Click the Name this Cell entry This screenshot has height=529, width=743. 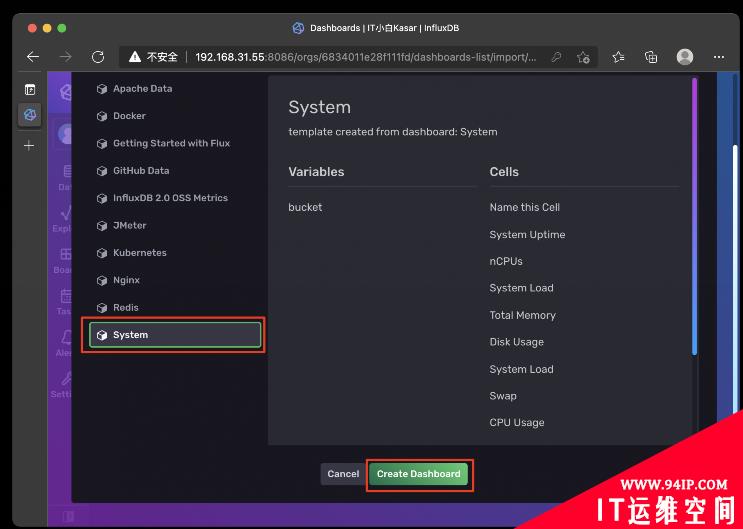[525, 207]
